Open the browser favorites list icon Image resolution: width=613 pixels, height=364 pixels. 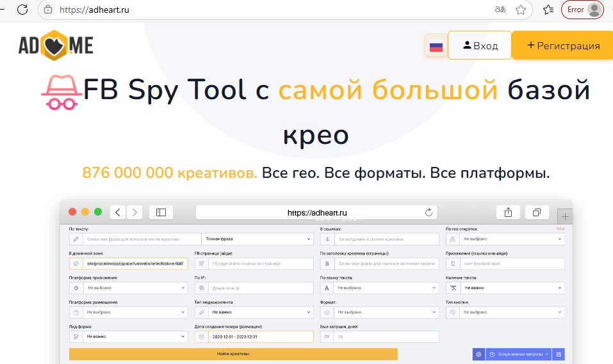point(548,10)
